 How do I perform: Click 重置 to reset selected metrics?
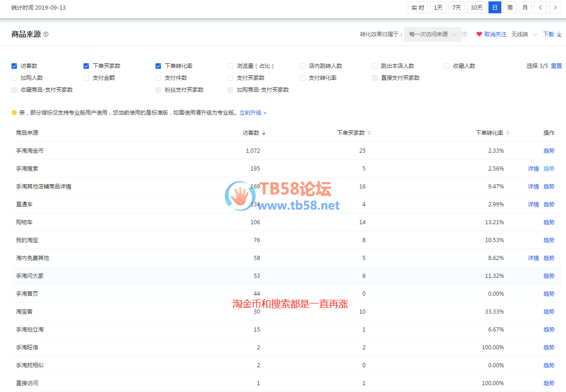tap(556, 66)
